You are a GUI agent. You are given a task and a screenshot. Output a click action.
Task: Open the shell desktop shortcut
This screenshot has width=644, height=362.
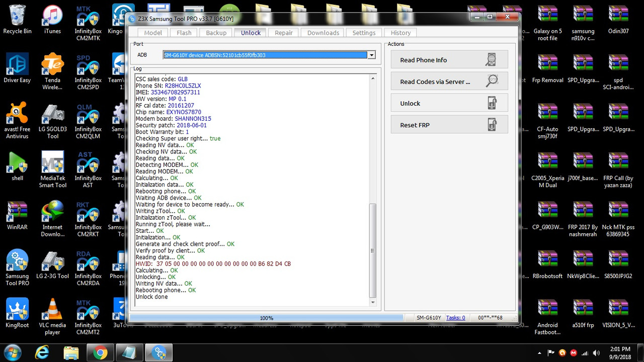coord(17,167)
